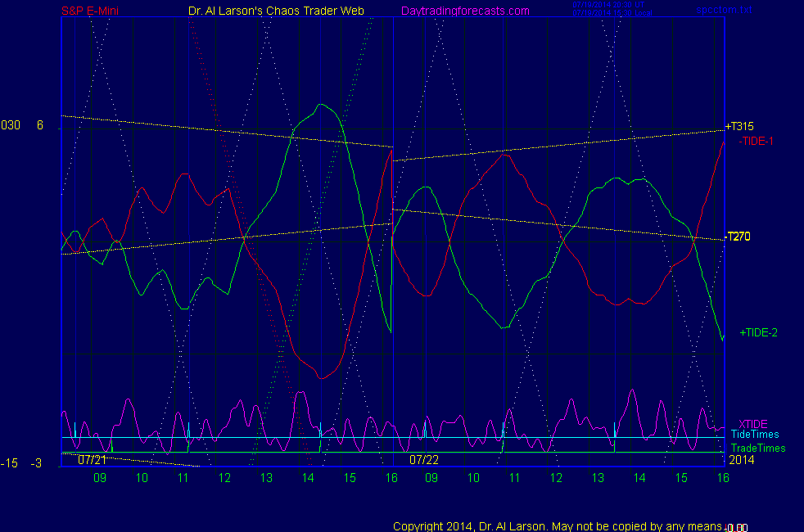804x532 pixels.
Task: Select the 16 hour label for 07/21
Action: tap(391, 478)
